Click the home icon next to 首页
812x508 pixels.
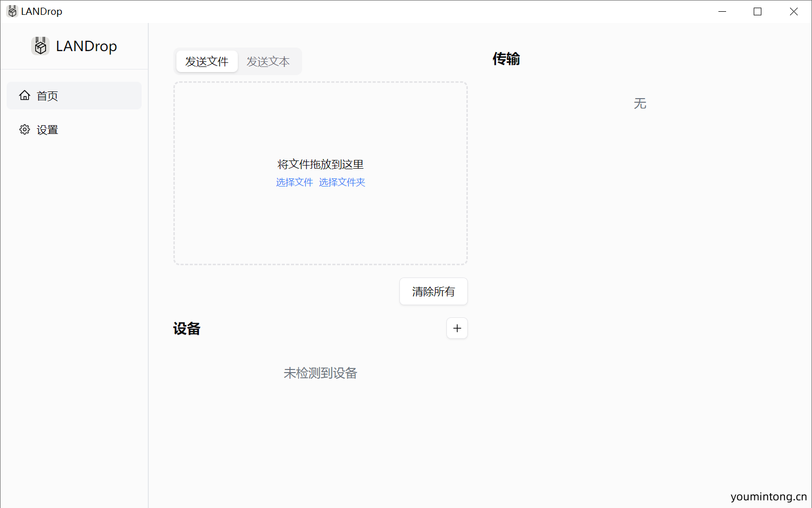[25, 96]
